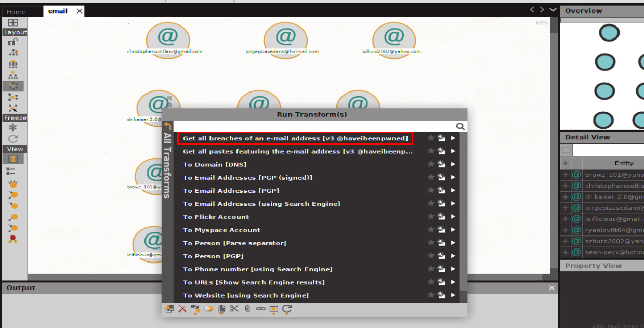Favorite star for To Domain [DNS]
644x328 pixels.
tap(431, 164)
